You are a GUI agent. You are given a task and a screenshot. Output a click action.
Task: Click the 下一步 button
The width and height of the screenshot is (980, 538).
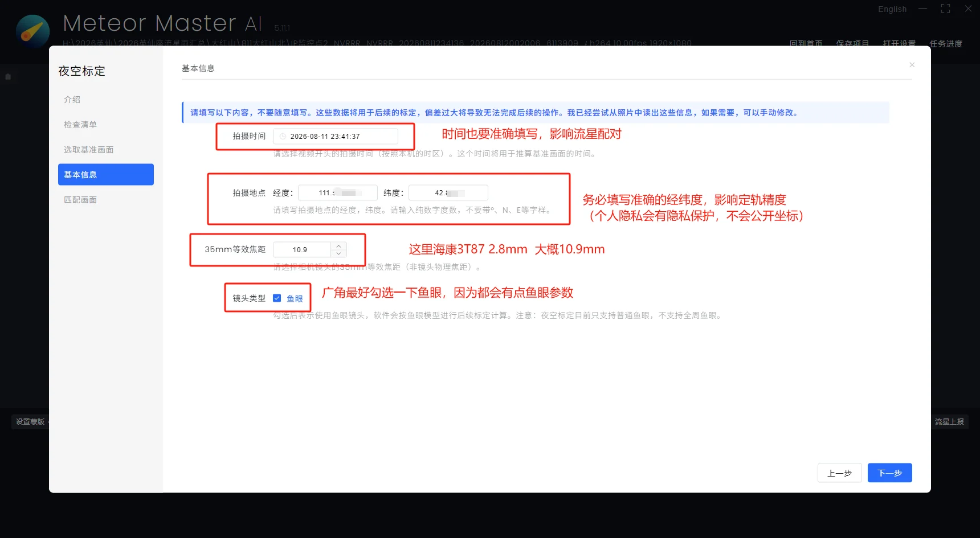click(x=889, y=473)
